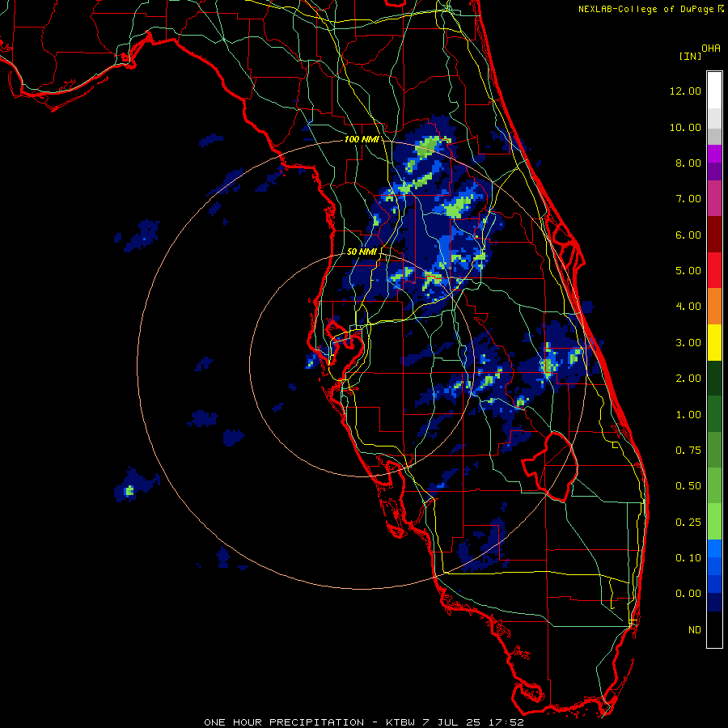Click the NEXLAB-College of DuPage title text

pyautogui.click(x=645, y=9)
